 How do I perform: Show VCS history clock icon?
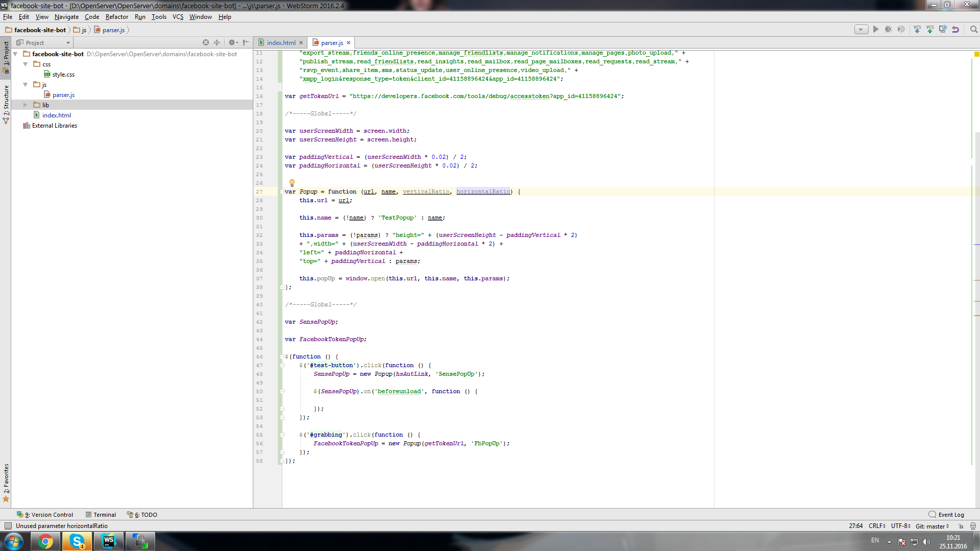coord(943,30)
